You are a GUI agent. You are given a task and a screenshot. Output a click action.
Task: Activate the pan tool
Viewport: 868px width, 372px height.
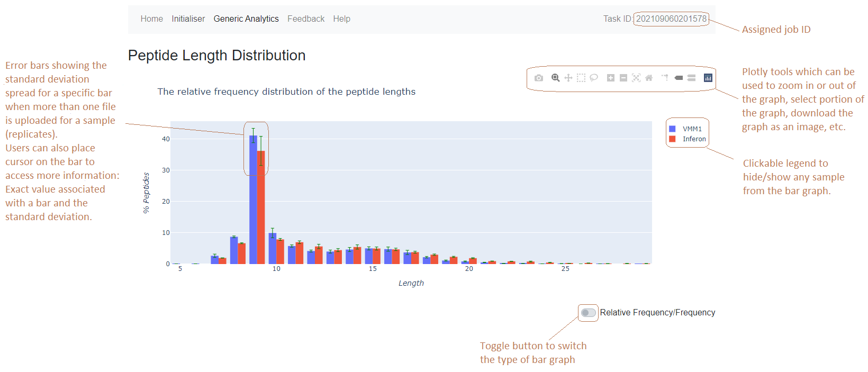[x=568, y=78]
